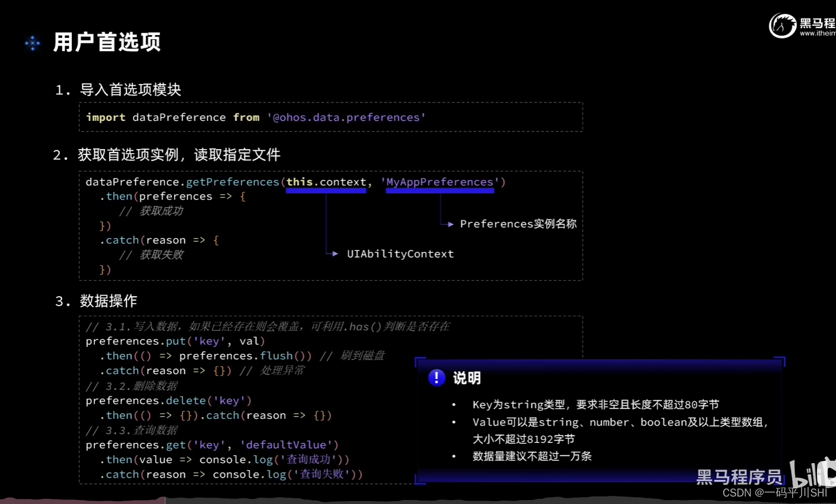836x504 pixels.
Task: Click the preferences.put('key', val) line
Action: (x=175, y=341)
